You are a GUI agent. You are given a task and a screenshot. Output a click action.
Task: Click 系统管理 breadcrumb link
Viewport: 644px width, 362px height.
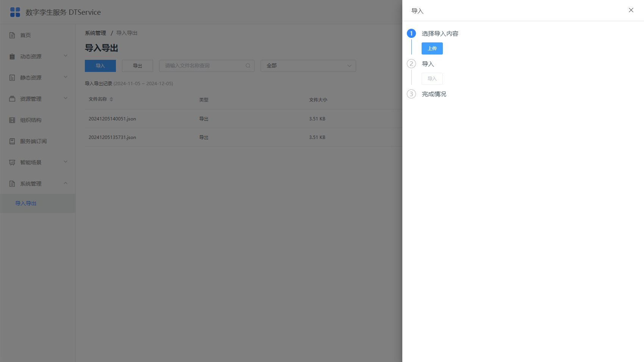(95, 33)
